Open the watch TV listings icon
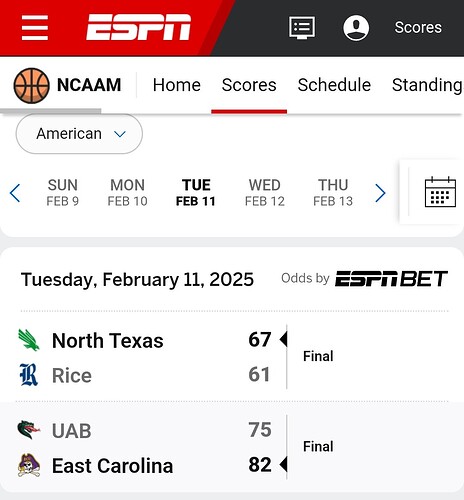This screenshot has height=500, width=464. tap(302, 28)
